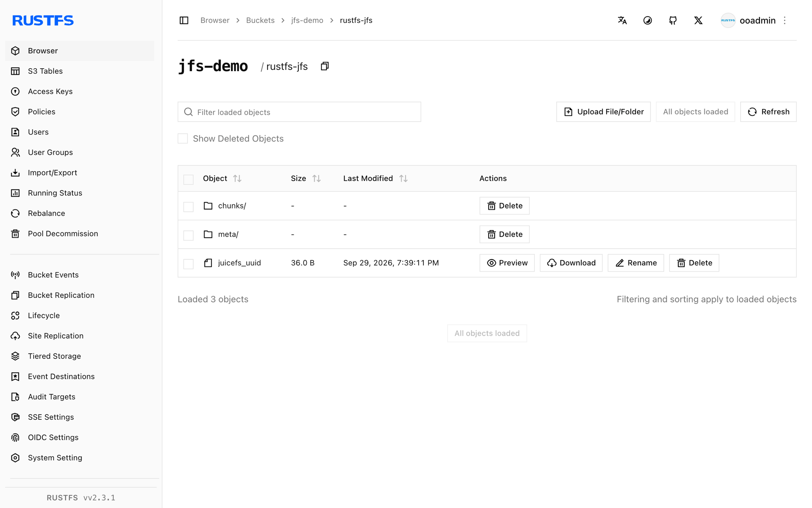
Task: Open the meta/ folder
Action: click(x=228, y=234)
